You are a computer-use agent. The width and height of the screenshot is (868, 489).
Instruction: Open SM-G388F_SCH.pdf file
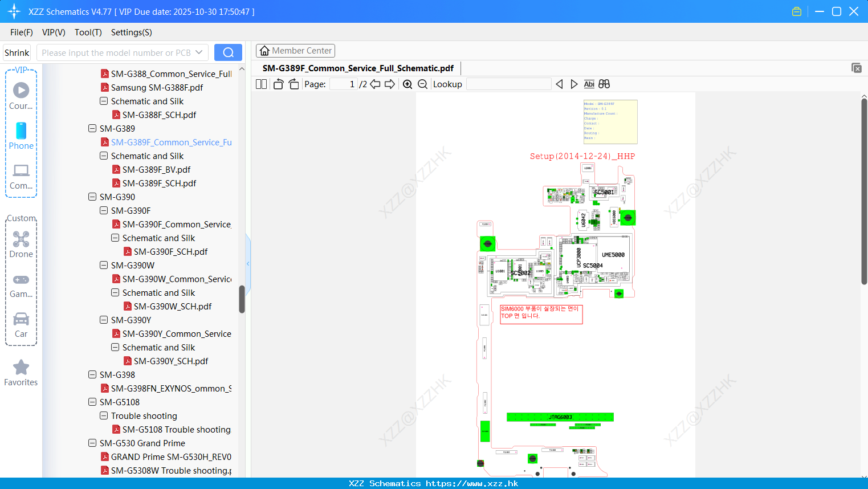tap(159, 115)
